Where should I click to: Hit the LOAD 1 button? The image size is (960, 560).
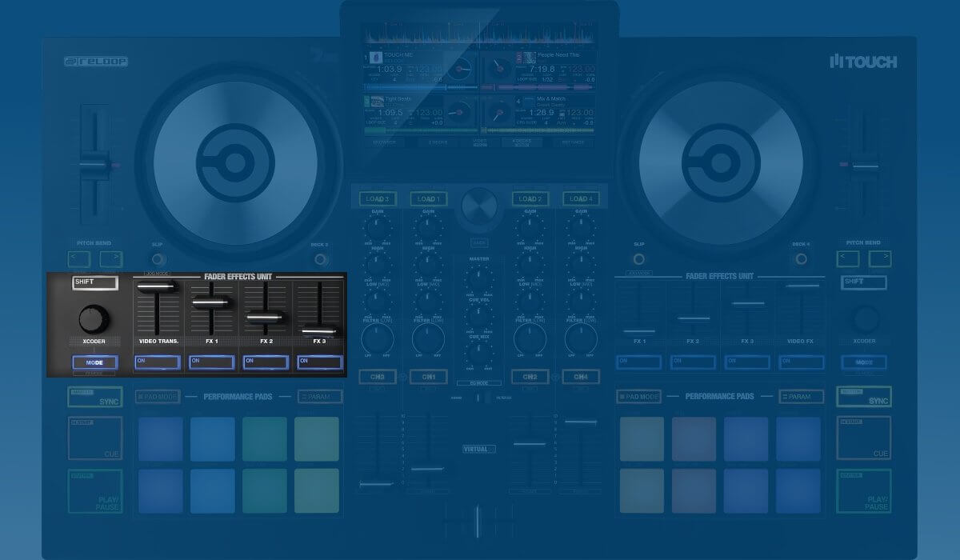[428, 198]
